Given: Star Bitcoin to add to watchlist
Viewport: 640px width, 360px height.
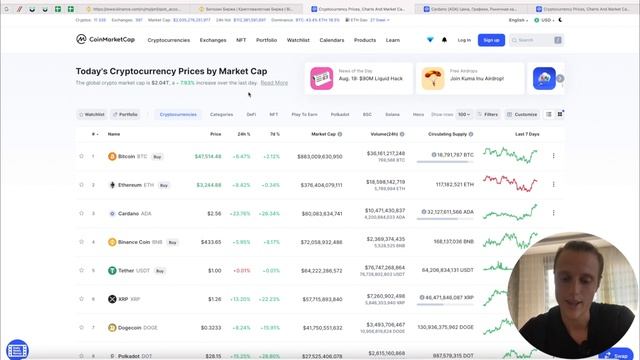Looking at the screenshot, I should 81,156.
